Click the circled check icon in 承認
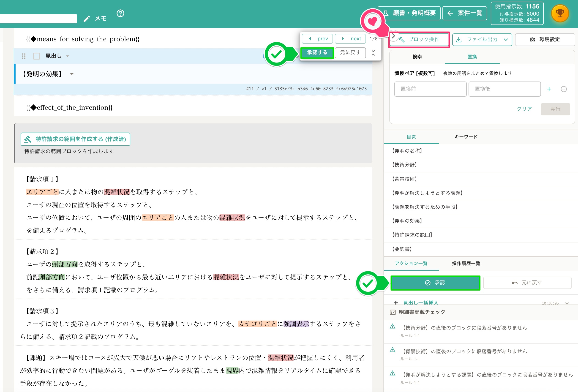578x392 pixels. (x=428, y=283)
